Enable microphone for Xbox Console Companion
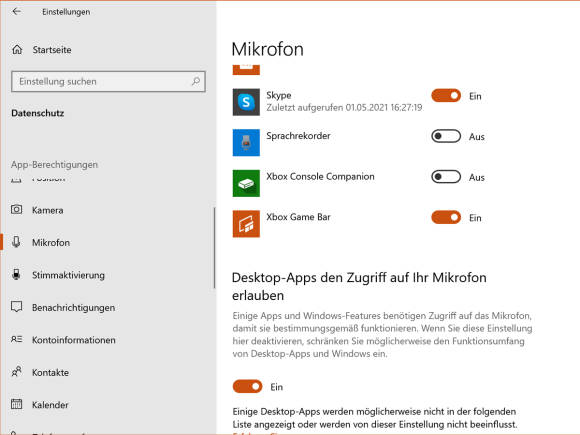This screenshot has width=580, height=435. (x=446, y=177)
